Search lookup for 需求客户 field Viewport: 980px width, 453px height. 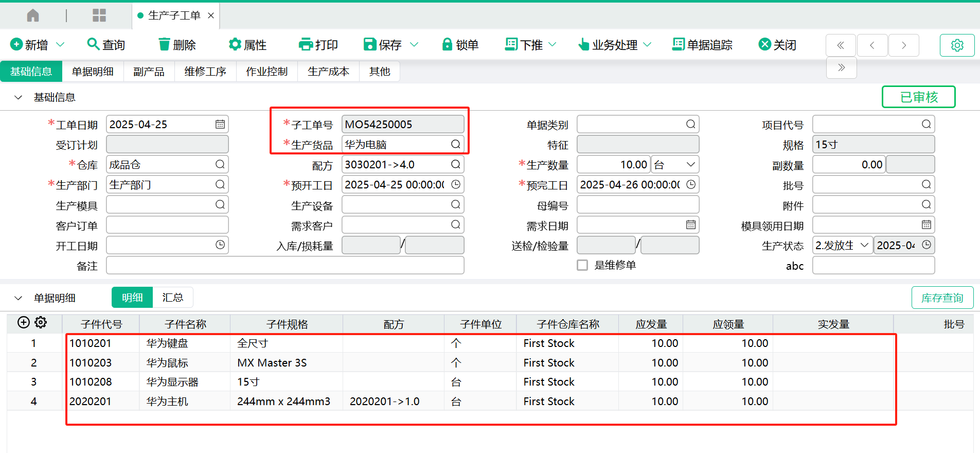pyautogui.click(x=456, y=224)
